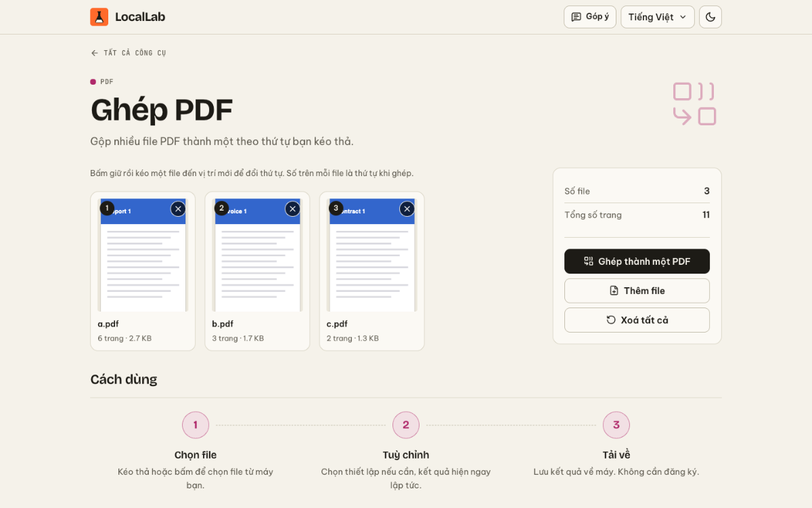The image size is (812, 508).
Task: Click order badge 1 on a.pdf
Action: [107, 208]
